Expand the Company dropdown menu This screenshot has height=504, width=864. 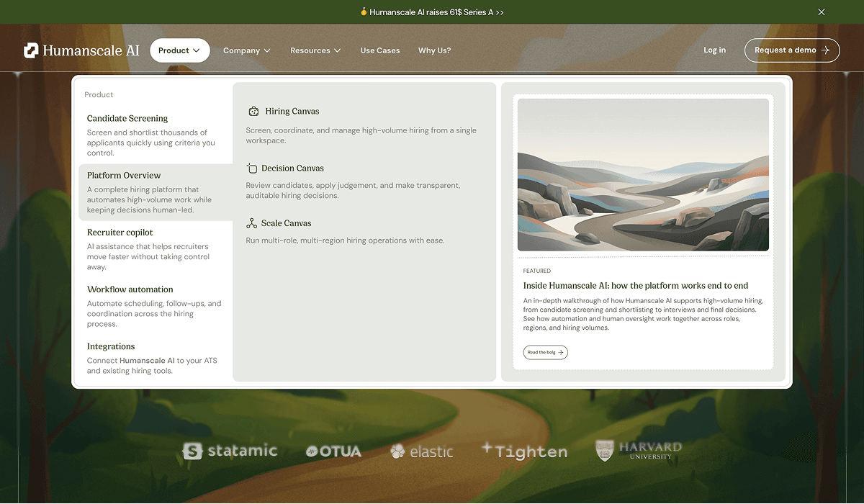(247, 50)
